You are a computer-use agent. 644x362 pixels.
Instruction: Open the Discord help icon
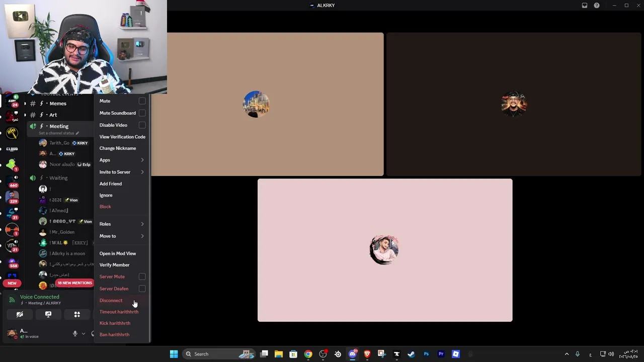(x=597, y=6)
